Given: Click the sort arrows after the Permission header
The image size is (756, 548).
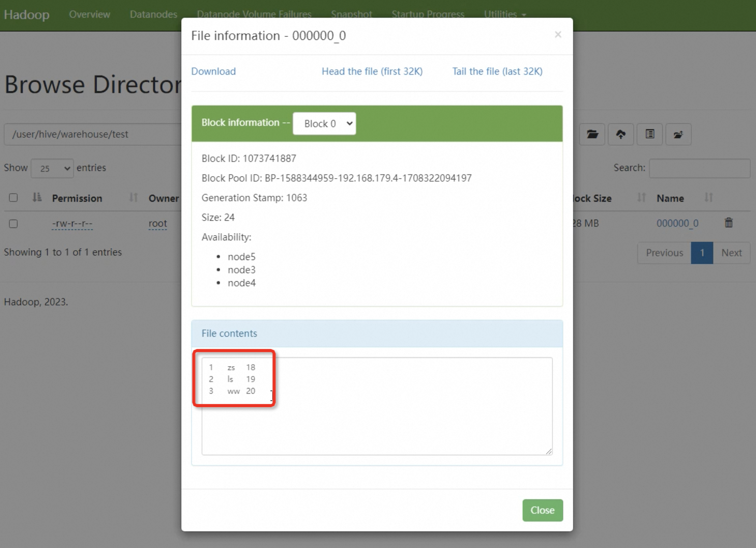Looking at the screenshot, I should (134, 197).
